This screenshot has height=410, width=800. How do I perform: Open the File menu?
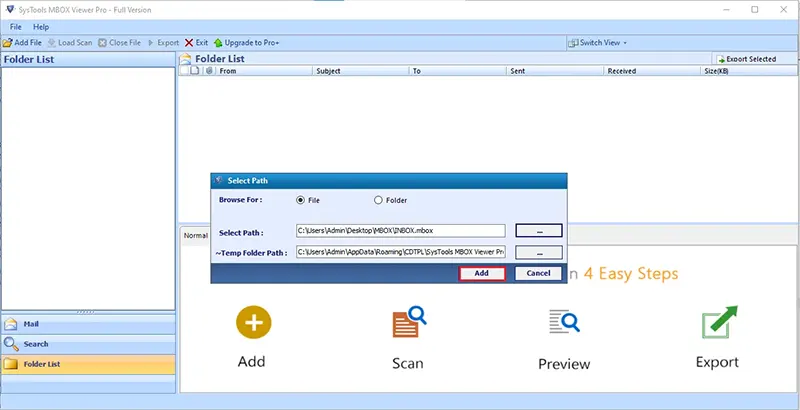pos(16,27)
